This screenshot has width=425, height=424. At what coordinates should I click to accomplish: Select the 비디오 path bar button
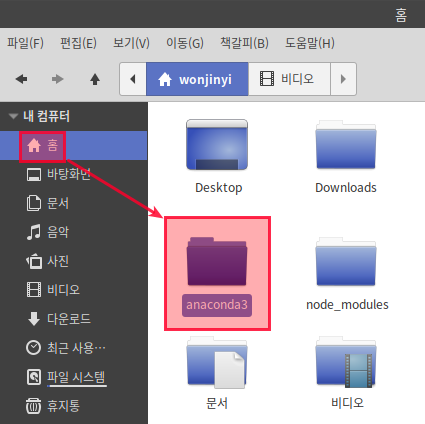point(289,79)
